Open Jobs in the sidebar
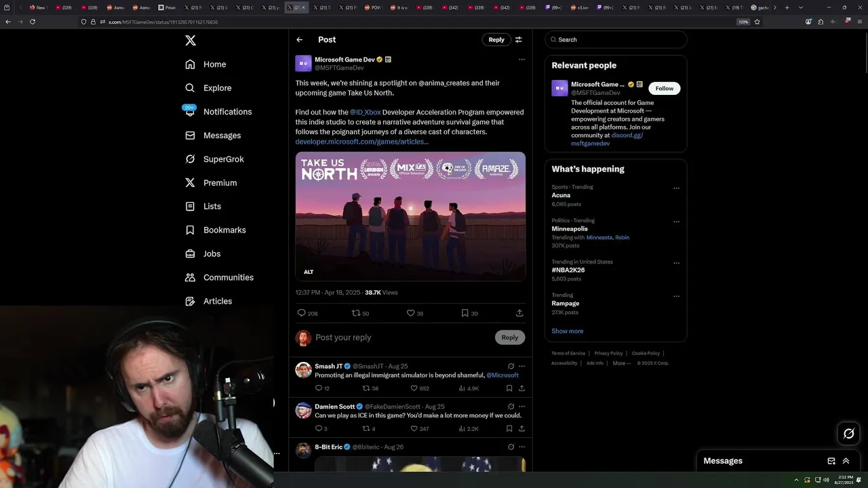 pyautogui.click(x=203, y=254)
